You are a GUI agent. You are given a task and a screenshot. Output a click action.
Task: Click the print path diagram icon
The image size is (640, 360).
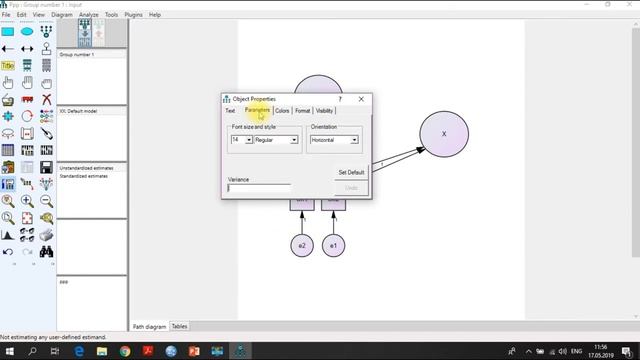(x=46, y=235)
